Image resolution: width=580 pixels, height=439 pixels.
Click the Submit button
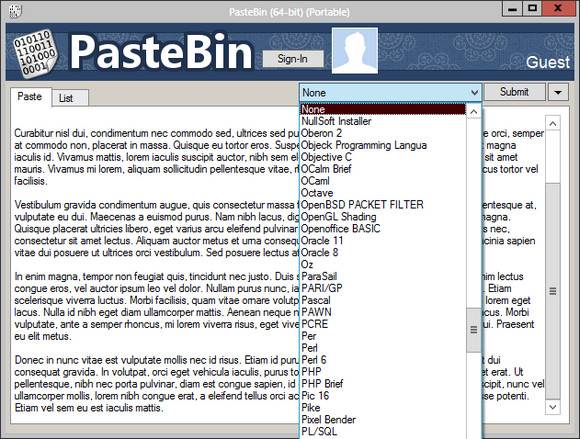(x=514, y=92)
